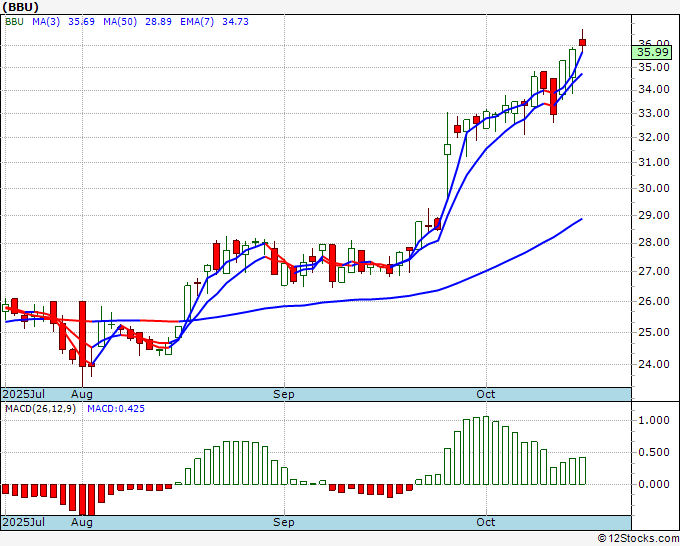
Task: Click the tallest green MACD bar at Oct
Action: (486, 451)
